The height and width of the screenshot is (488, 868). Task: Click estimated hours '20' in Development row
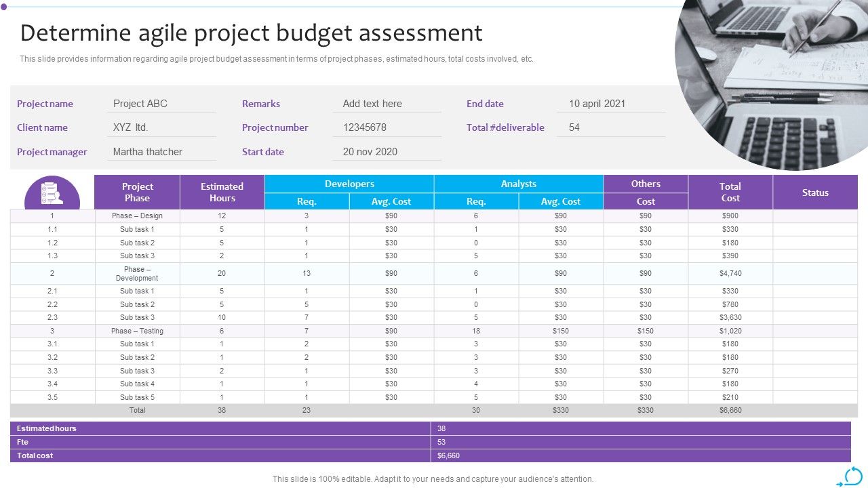click(222, 274)
